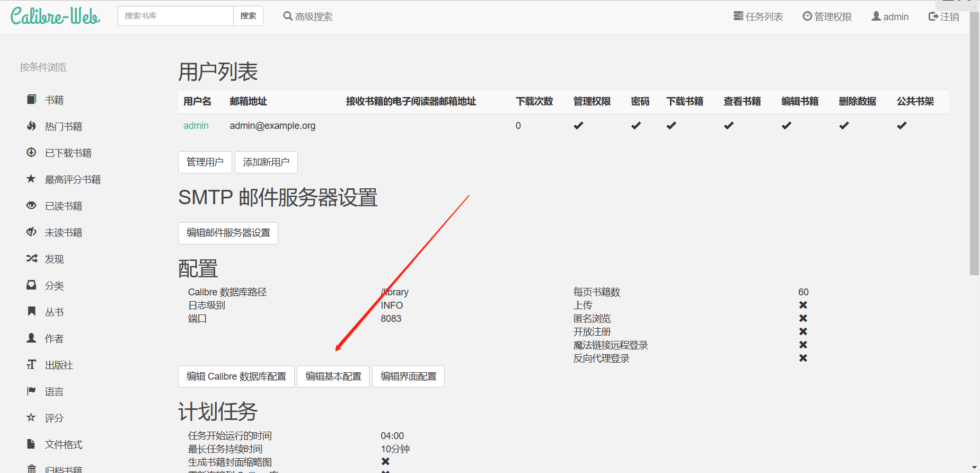
Task: Click the shuffle icon for 发现
Action: click(x=32, y=259)
